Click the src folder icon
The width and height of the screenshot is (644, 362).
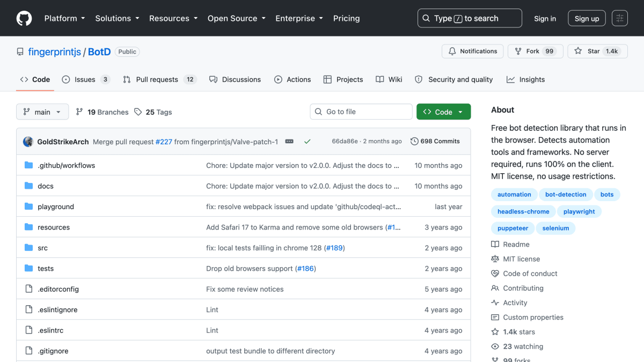pyautogui.click(x=29, y=248)
